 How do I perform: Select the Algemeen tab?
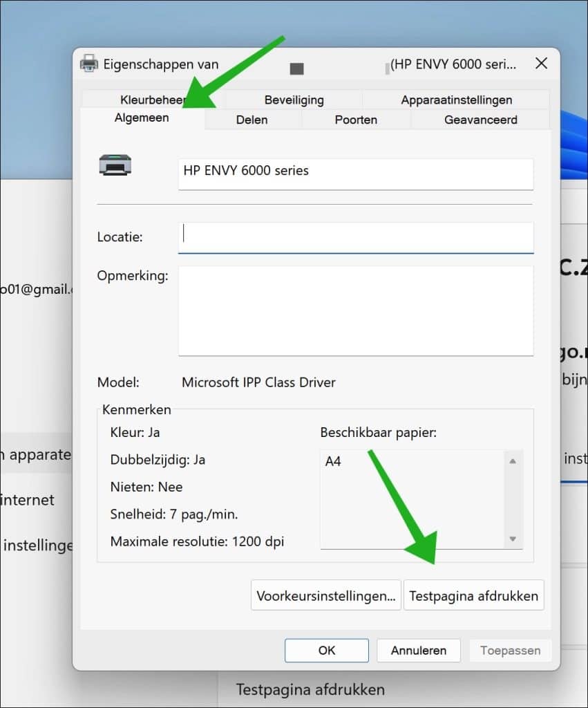point(142,118)
